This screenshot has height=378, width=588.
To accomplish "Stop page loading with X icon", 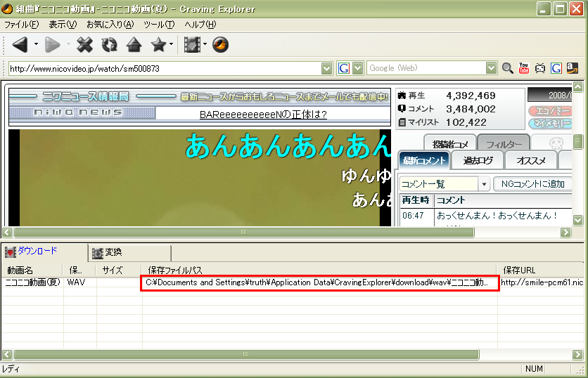I will click(84, 44).
